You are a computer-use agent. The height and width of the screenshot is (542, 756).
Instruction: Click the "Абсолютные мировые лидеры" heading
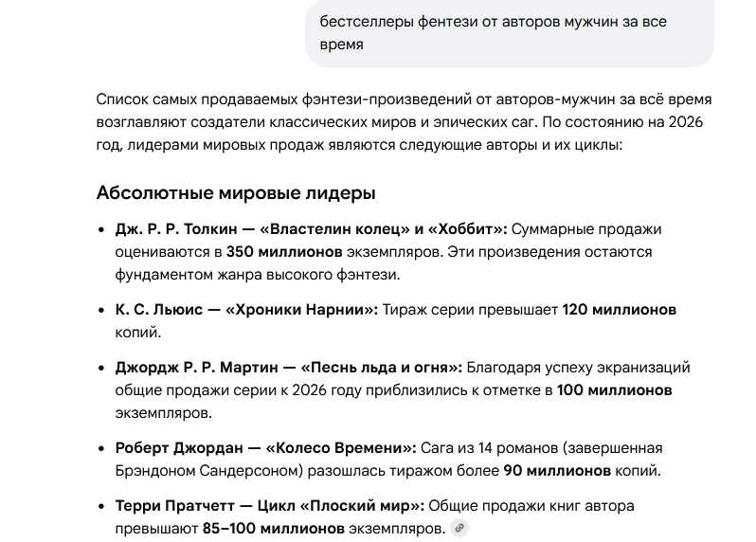236,193
